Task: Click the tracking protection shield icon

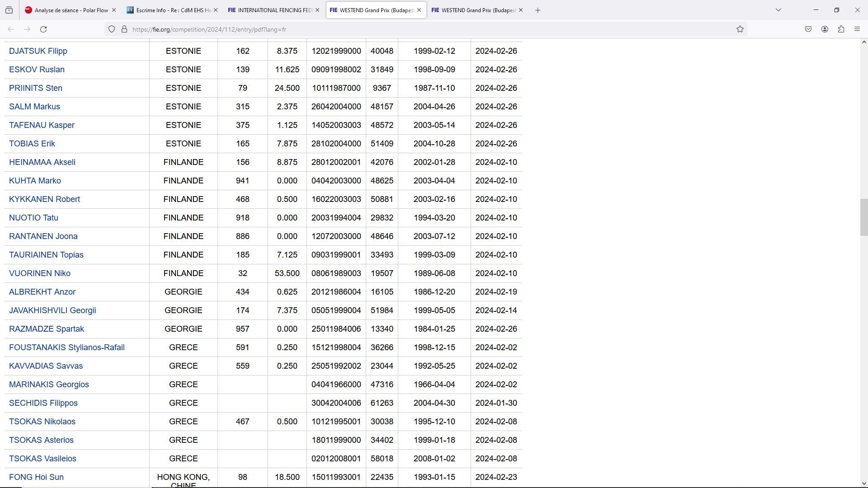Action: (112, 29)
